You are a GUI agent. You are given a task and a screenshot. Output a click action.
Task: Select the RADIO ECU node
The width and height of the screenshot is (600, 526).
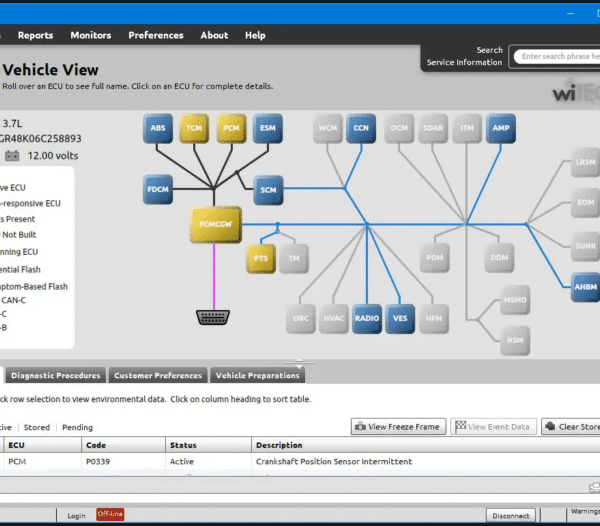click(x=367, y=318)
